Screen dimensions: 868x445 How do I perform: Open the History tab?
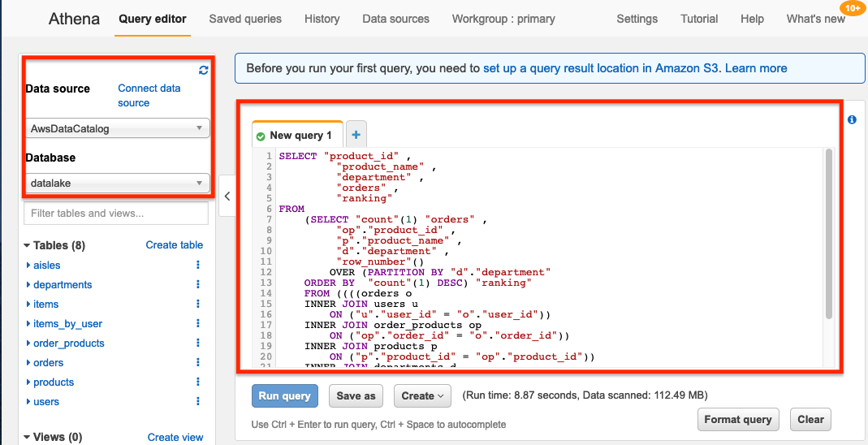click(x=322, y=19)
